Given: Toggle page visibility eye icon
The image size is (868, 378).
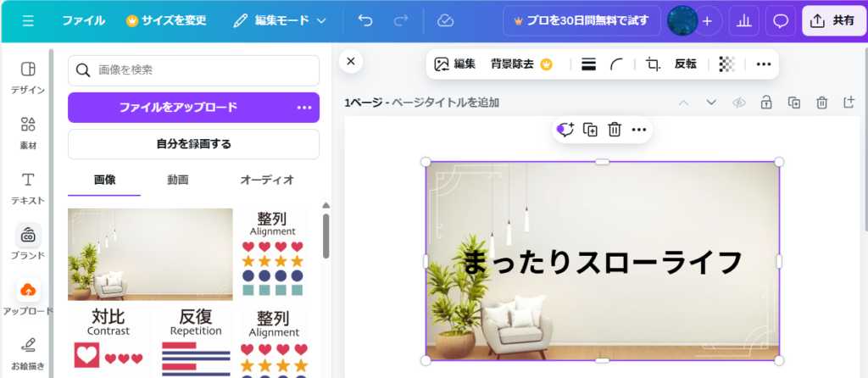Looking at the screenshot, I should [738, 103].
